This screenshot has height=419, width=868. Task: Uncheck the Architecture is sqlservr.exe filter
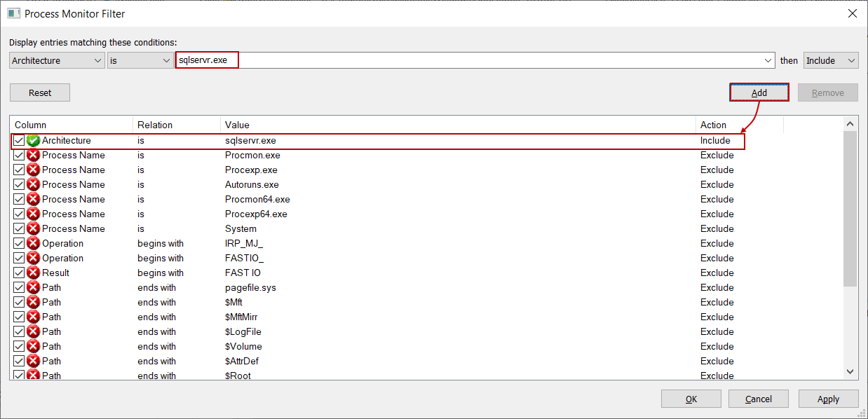(19, 141)
